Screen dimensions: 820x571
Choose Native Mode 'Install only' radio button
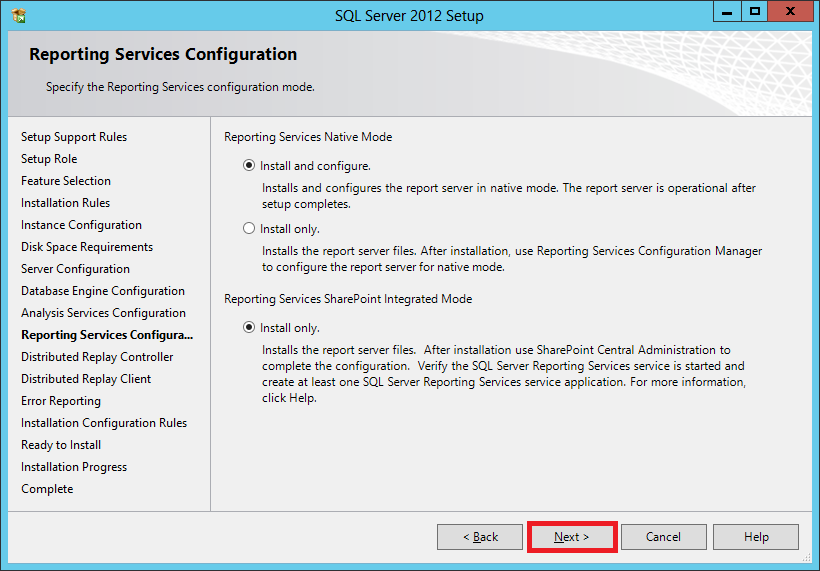tap(249, 228)
